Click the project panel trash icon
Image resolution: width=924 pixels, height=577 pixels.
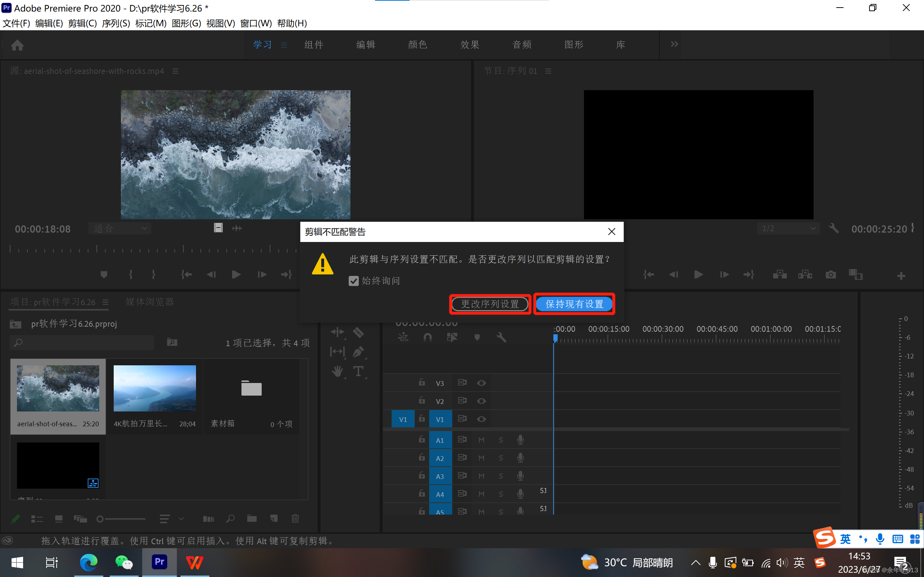click(x=295, y=519)
